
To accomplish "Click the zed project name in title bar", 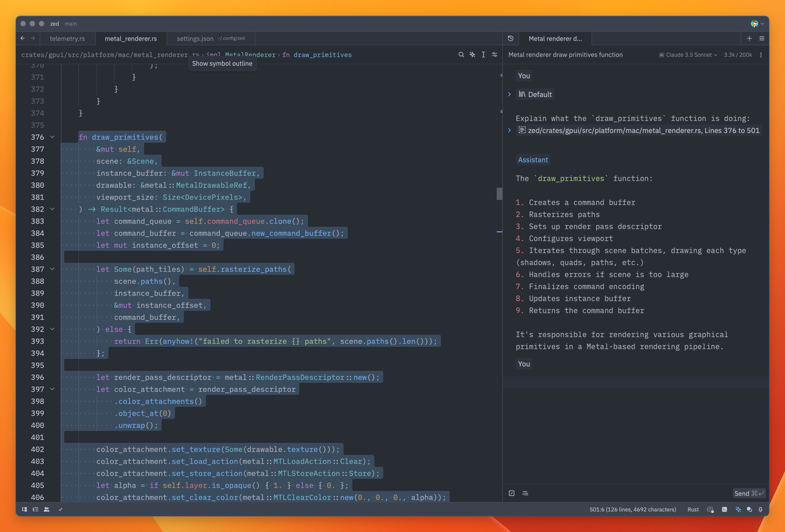I will coord(54,24).
